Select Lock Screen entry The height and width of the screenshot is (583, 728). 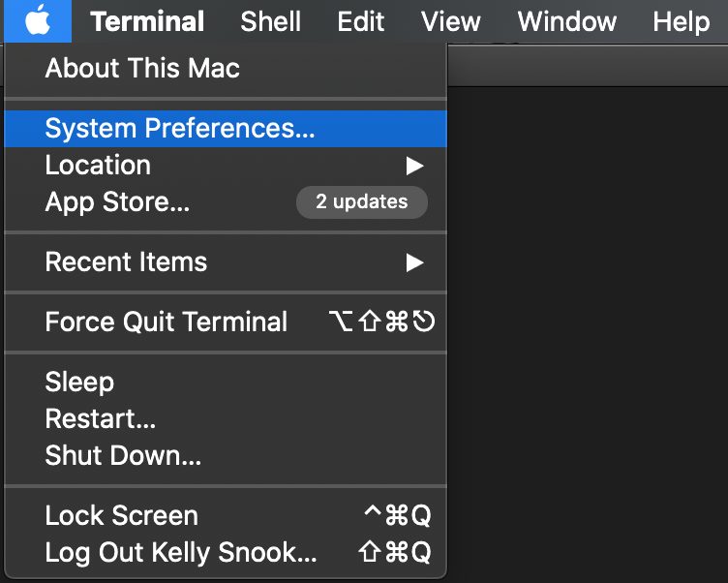coord(121,516)
